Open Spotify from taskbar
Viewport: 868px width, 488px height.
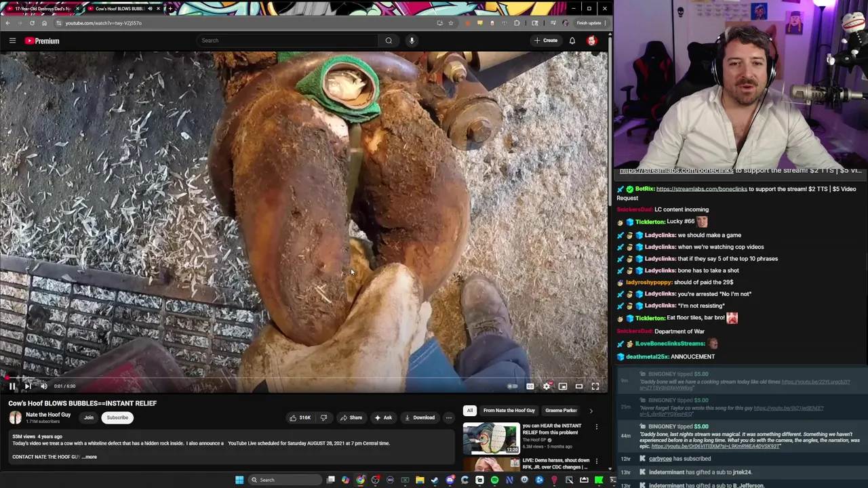[494, 480]
